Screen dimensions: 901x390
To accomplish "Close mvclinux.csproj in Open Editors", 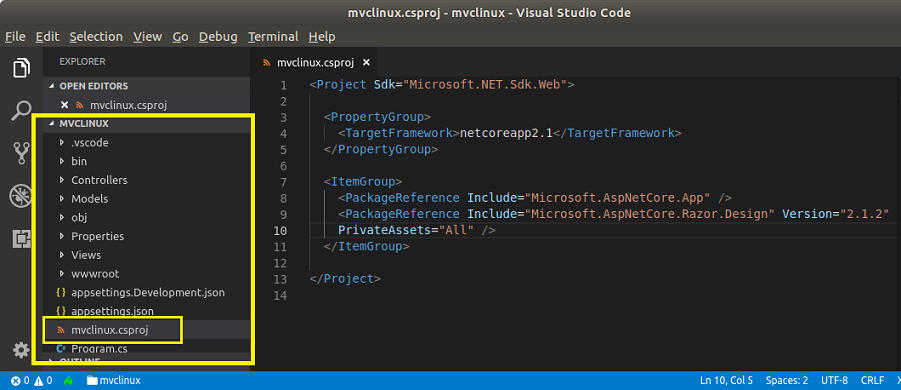I will tap(64, 105).
